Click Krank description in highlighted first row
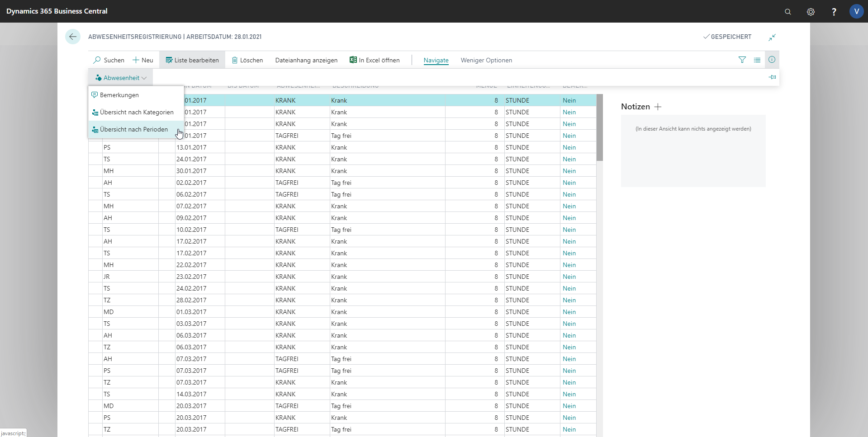This screenshot has height=437, width=868. coord(387,100)
